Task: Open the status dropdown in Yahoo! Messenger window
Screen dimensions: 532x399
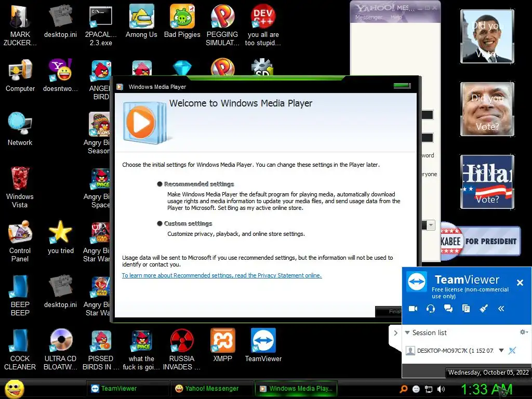Action: tap(431, 225)
